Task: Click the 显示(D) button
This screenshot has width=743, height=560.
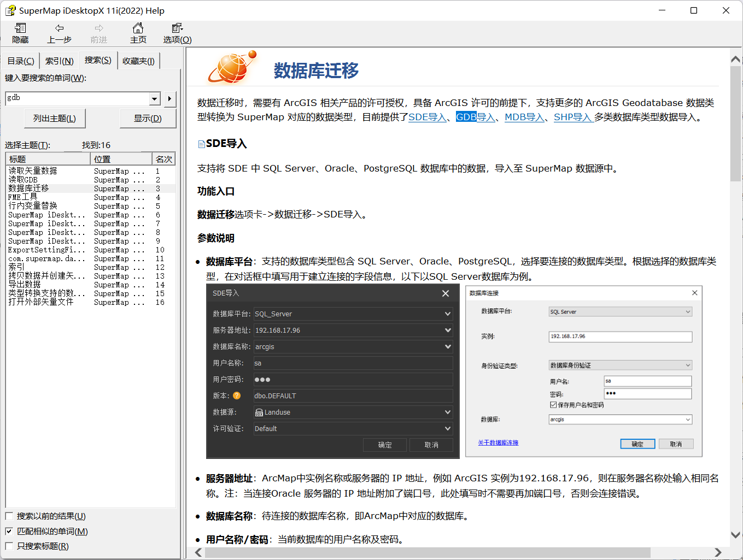Action: 148,118
